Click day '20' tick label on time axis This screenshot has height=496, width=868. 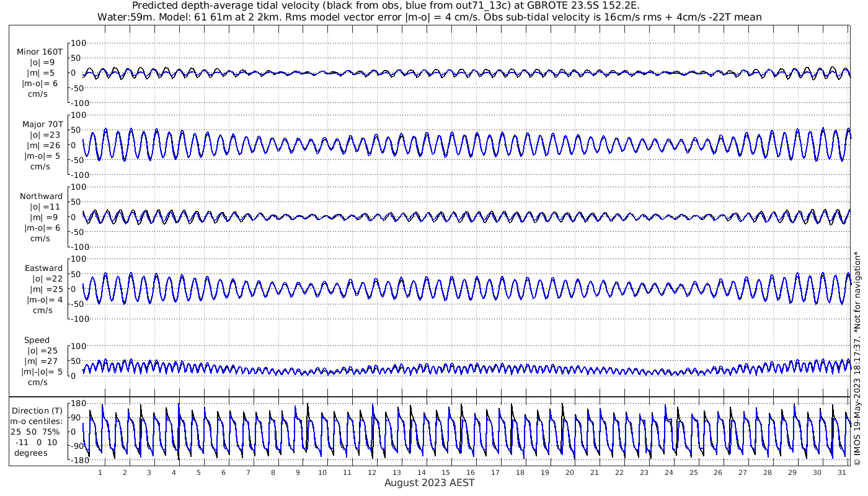click(569, 472)
